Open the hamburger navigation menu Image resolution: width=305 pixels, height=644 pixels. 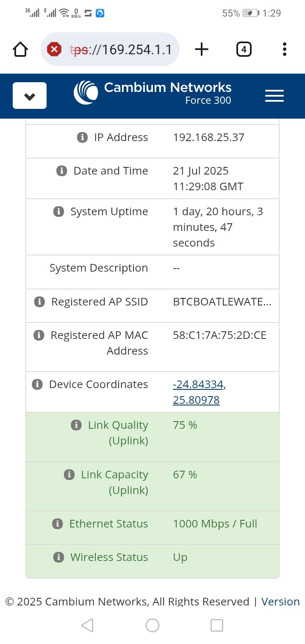[x=274, y=96]
